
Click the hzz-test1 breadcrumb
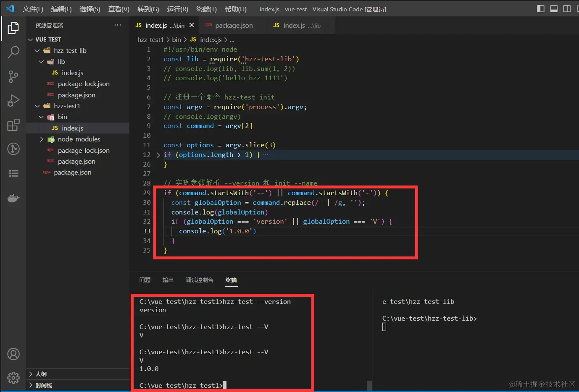point(150,39)
